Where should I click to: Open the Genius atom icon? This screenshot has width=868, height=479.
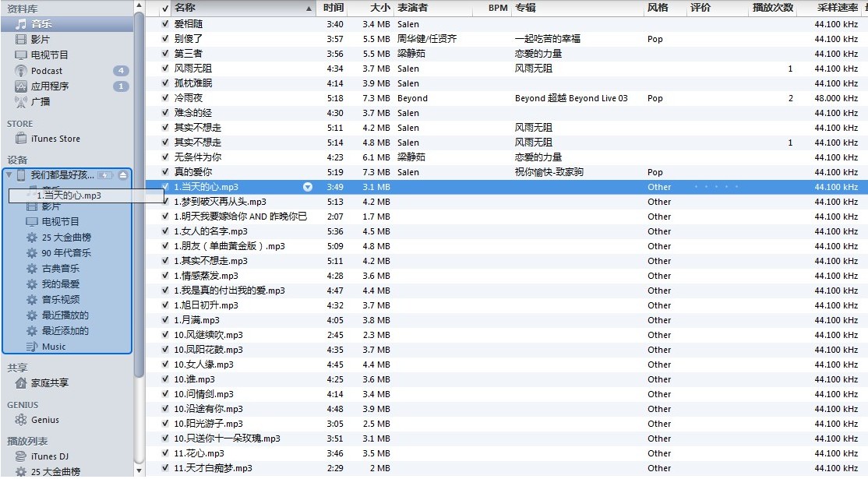tap(21, 420)
